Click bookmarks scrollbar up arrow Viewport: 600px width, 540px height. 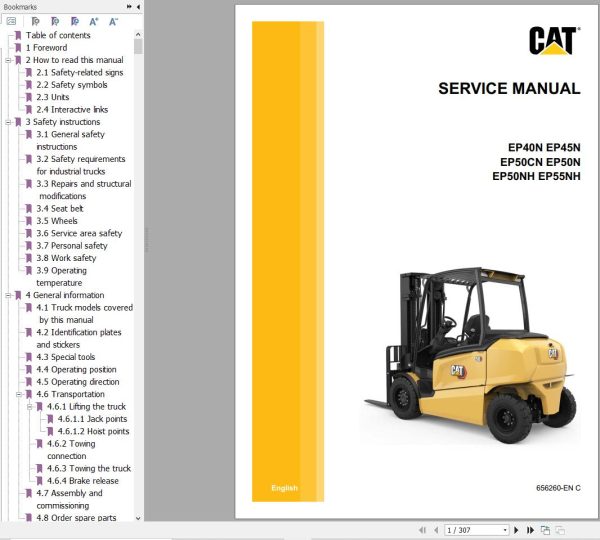point(138,34)
